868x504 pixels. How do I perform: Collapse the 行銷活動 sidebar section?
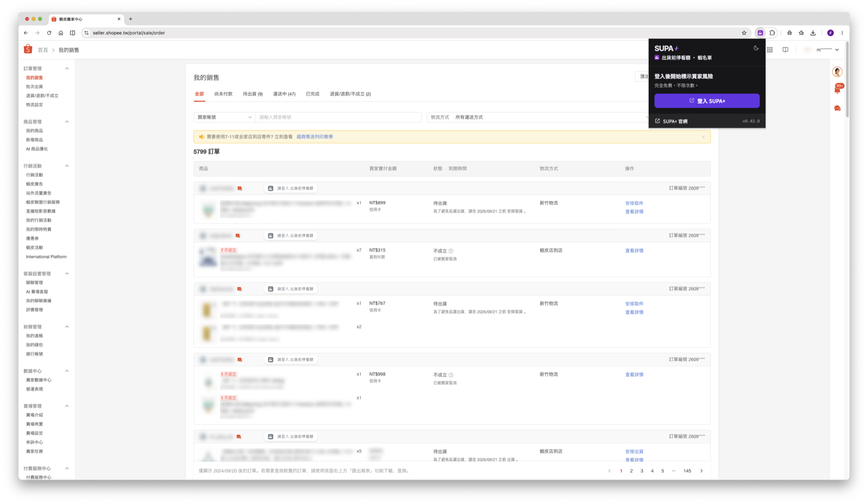pos(67,166)
